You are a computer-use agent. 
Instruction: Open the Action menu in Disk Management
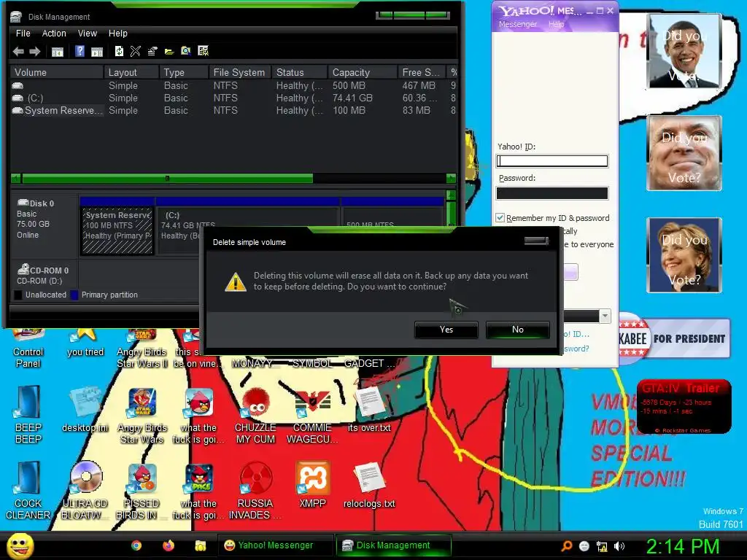click(54, 34)
